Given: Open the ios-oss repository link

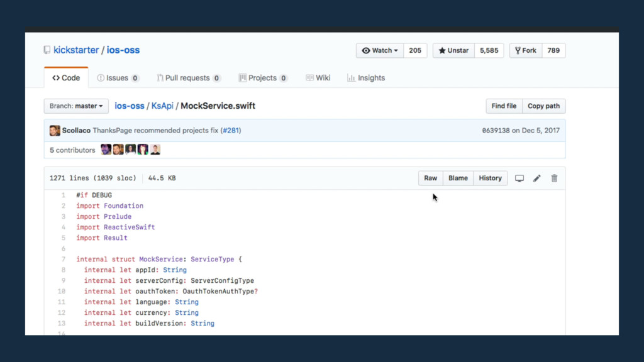Looking at the screenshot, I should (123, 50).
